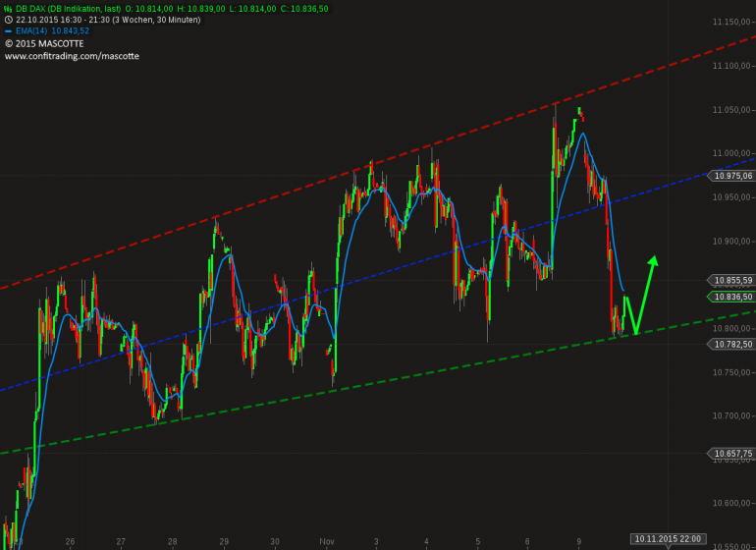Click the 10.855,59 price level tag

730,280
